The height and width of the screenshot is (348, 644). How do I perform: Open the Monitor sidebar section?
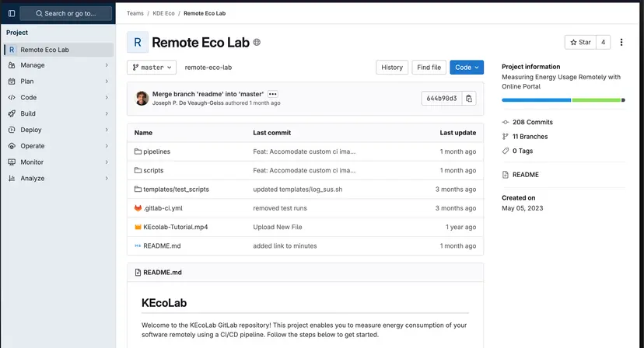(x=59, y=162)
